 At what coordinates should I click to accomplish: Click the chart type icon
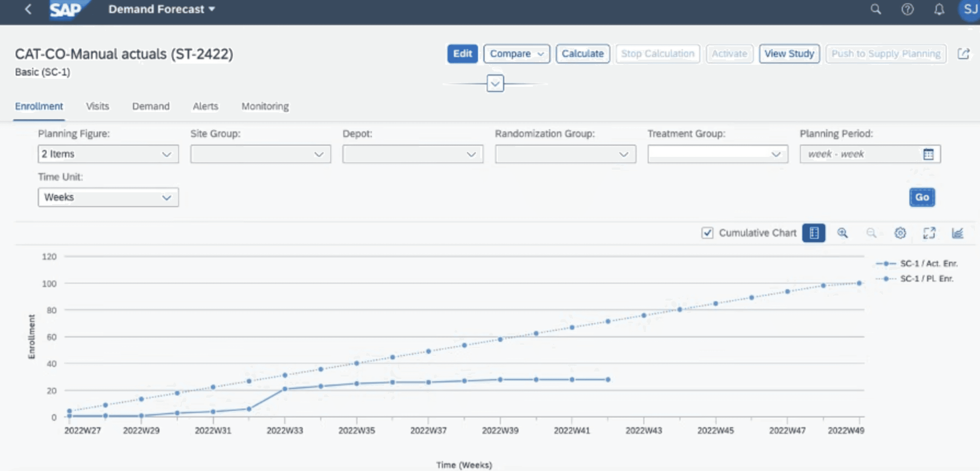[957, 233]
